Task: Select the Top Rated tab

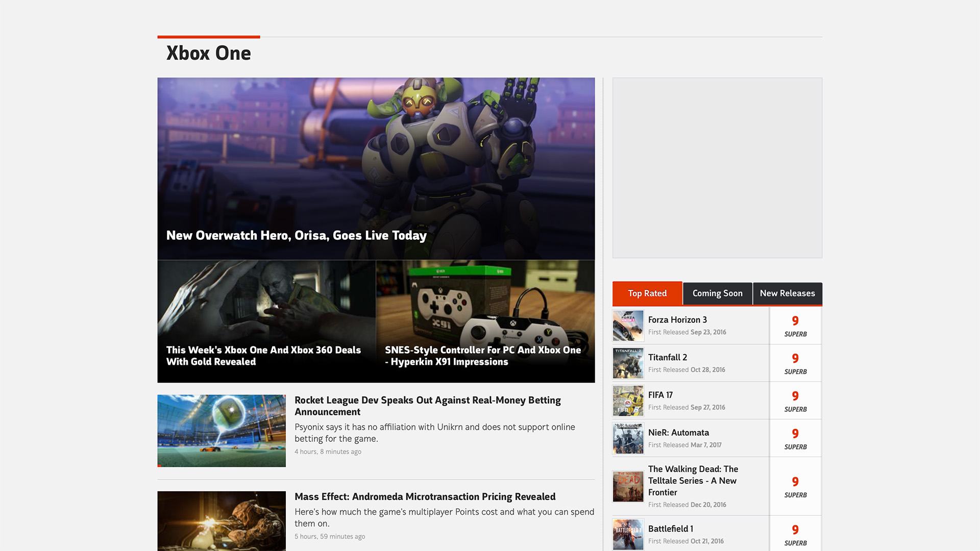Action: pos(647,293)
